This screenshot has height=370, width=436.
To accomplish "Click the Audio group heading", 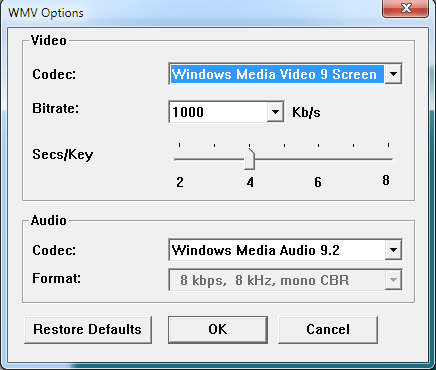I will point(49,220).
